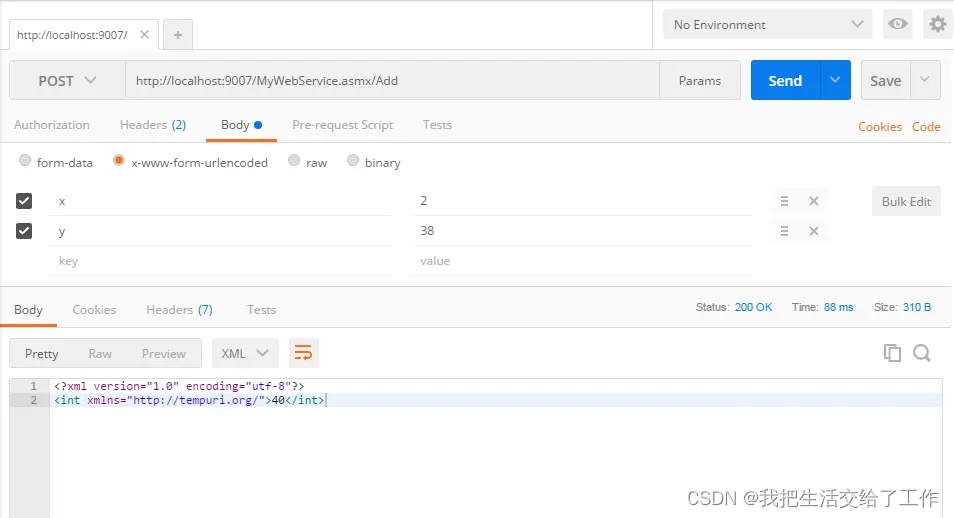Select the response Body tab
954x518 pixels.
(x=28, y=310)
